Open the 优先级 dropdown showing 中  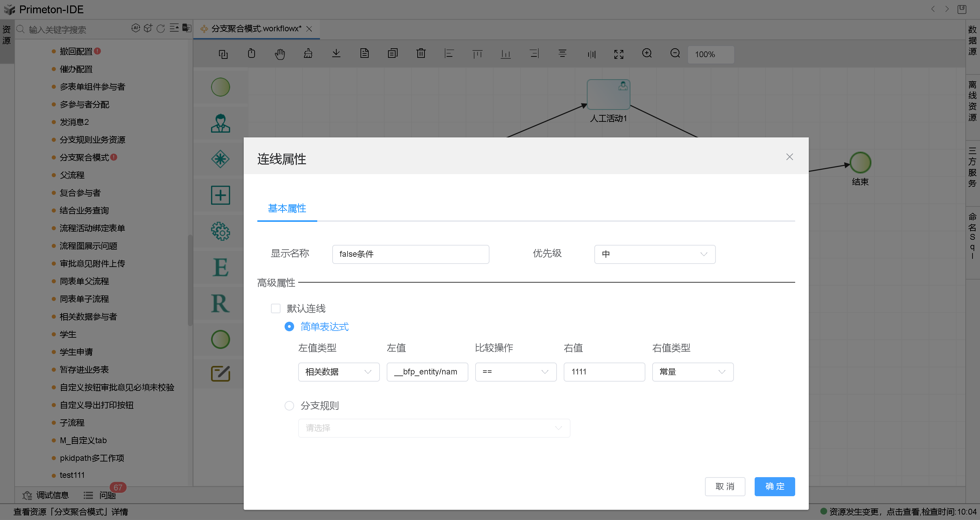pyautogui.click(x=654, y=254)
